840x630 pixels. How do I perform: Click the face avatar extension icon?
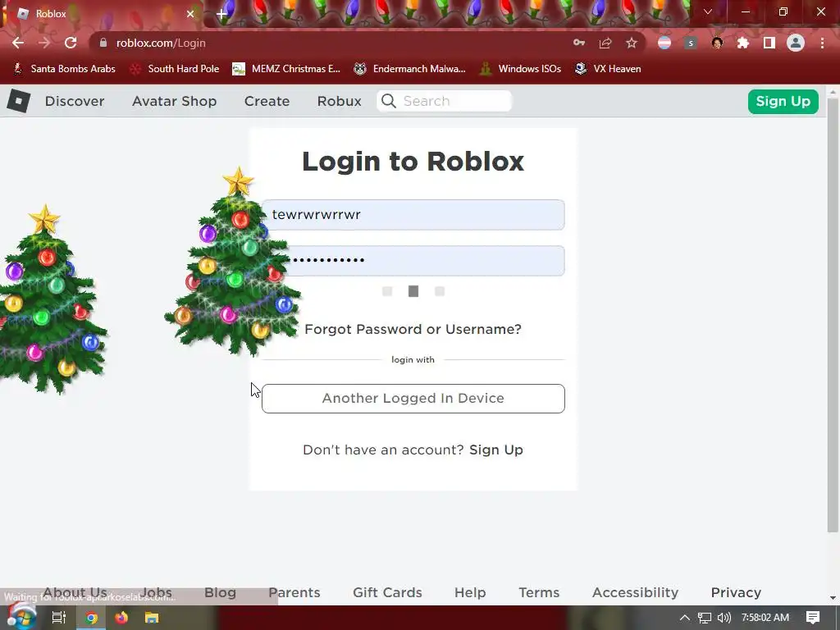point(717,43)
